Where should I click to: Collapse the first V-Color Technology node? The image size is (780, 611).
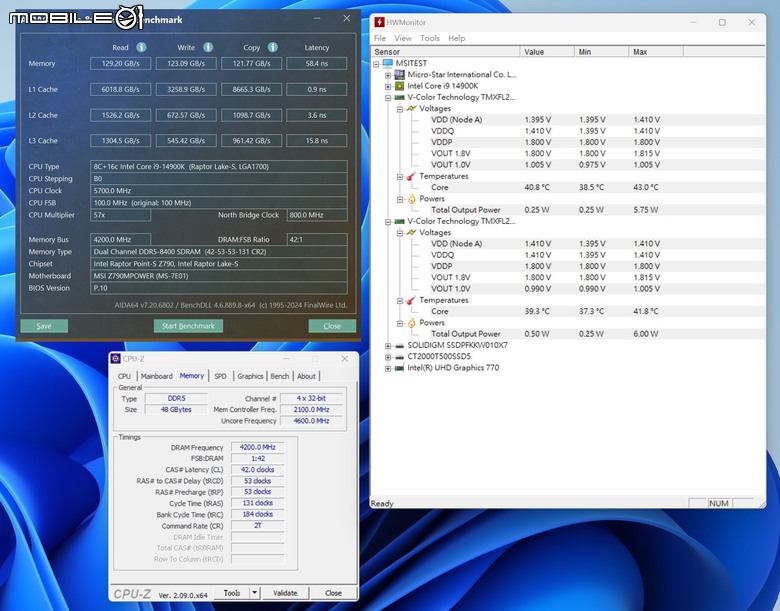coord(388,98)
